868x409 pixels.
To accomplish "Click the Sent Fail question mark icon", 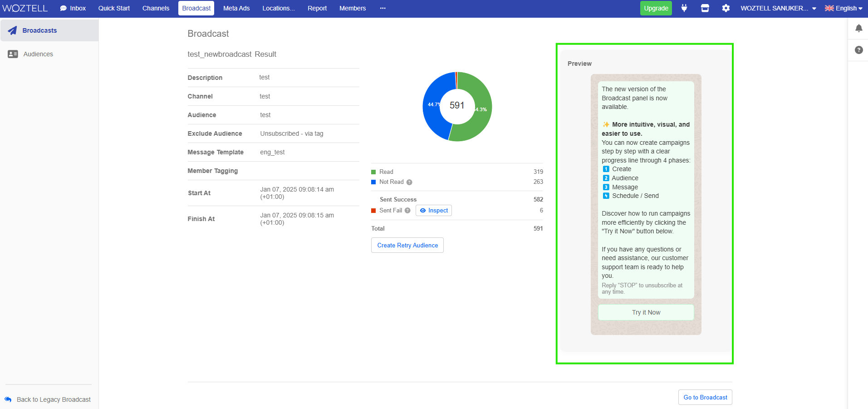I will pyautogui.click(x=407, y=210).
